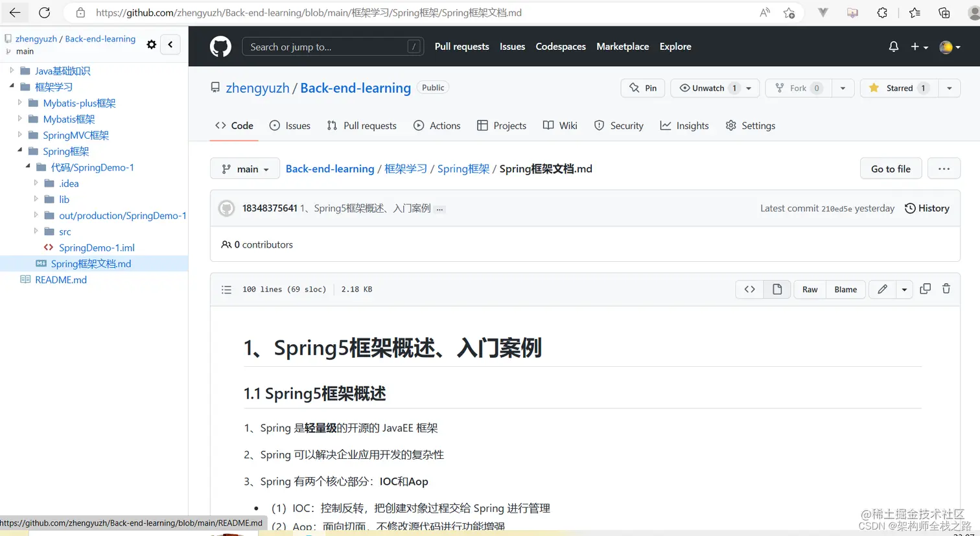The height and width of the screenshot is (536, 980).
Task: Open the star lists dropdown arrow
Action: click(x=950, y=88)
